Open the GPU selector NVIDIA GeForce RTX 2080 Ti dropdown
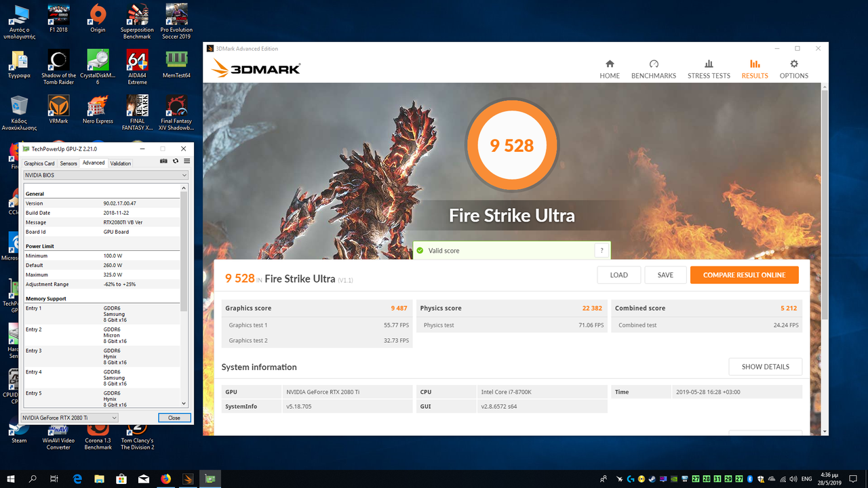 point(69,418)
